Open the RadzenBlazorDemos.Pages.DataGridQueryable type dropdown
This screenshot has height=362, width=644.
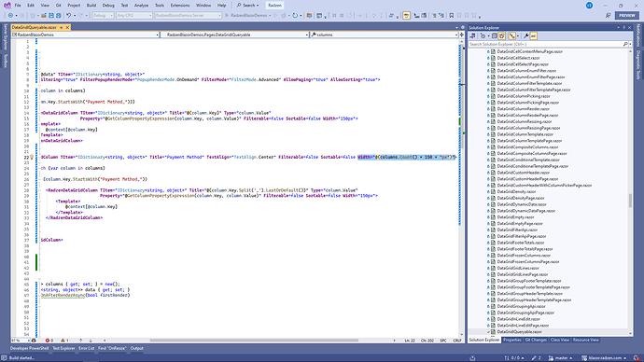234,35
